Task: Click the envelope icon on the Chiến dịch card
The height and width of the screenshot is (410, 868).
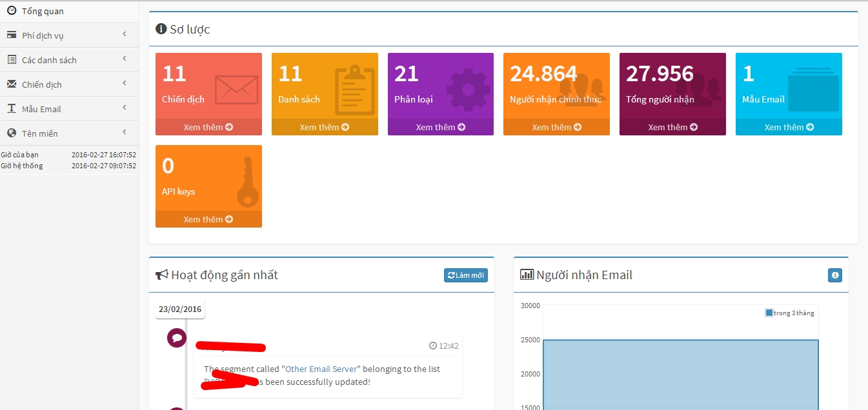Action: click(x=237, y=90)
